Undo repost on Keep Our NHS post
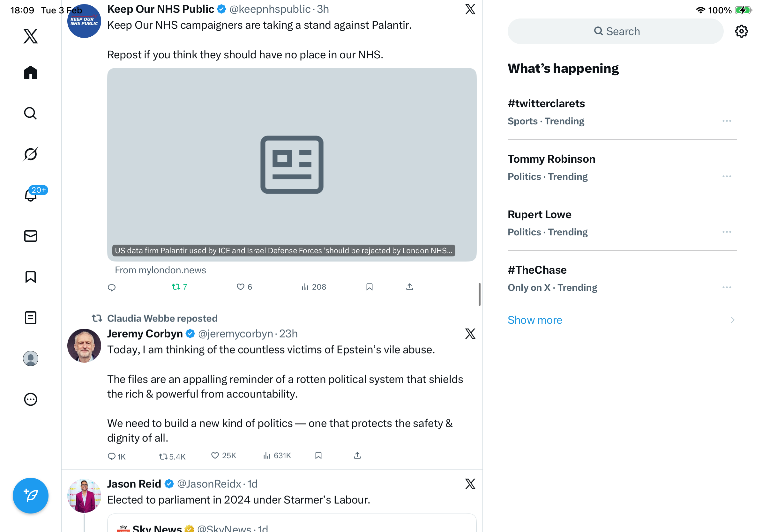Image resolution: width=762 pixels, height=532 pixels. pos(176,287)
